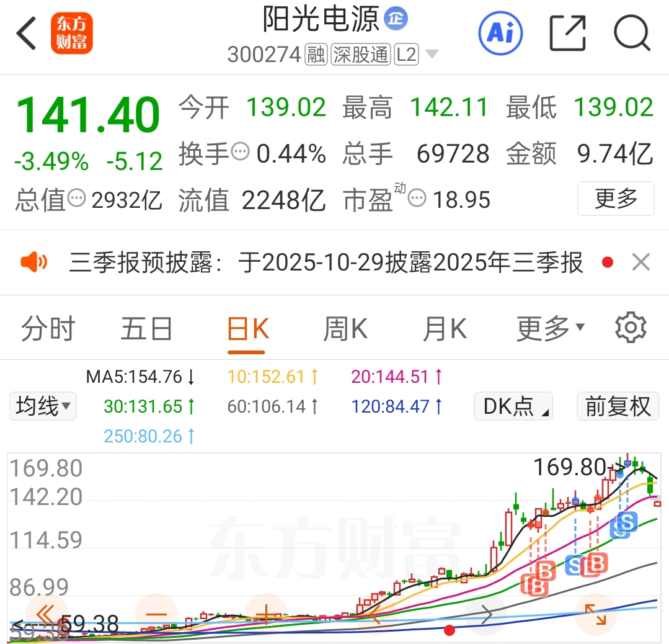Screen dimensions: 669x644
Task: Tap the 流值 2248亿 value
Action: click(283, 200)
